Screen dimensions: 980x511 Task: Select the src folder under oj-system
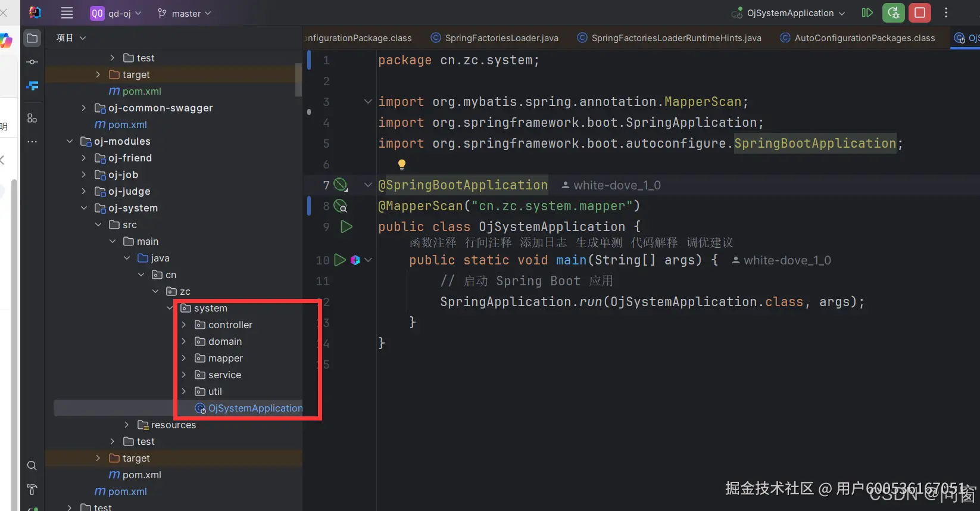123,225
